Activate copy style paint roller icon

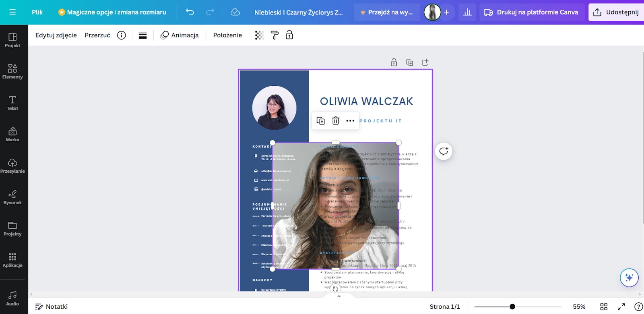[x=275, y=35]
